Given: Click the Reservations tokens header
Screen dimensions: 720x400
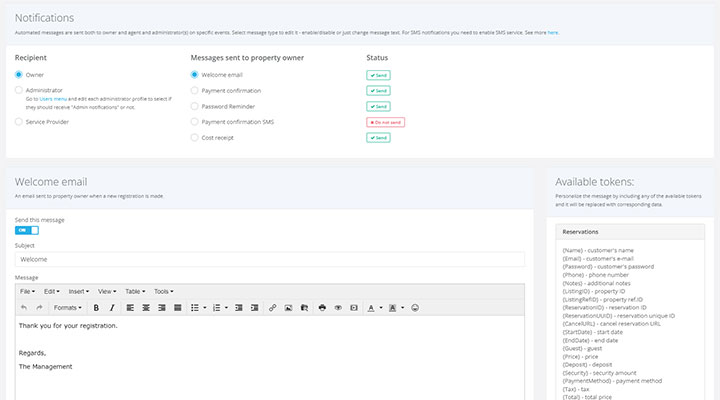Looking at the screenshot, I should click(630, 232).
